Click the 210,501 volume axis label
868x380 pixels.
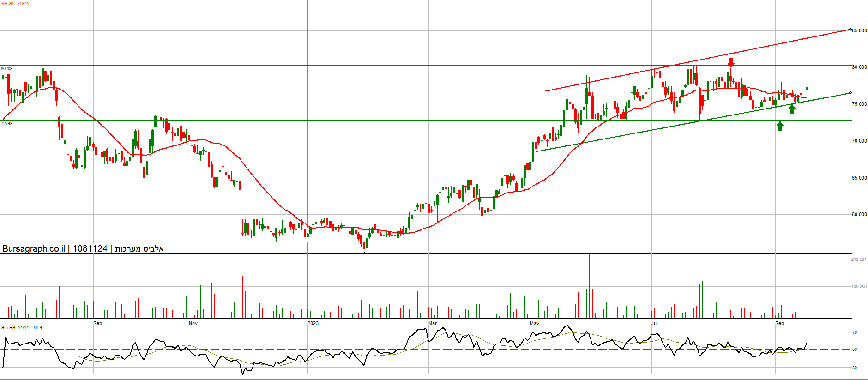pyautogui.click(x=859, y=259)
